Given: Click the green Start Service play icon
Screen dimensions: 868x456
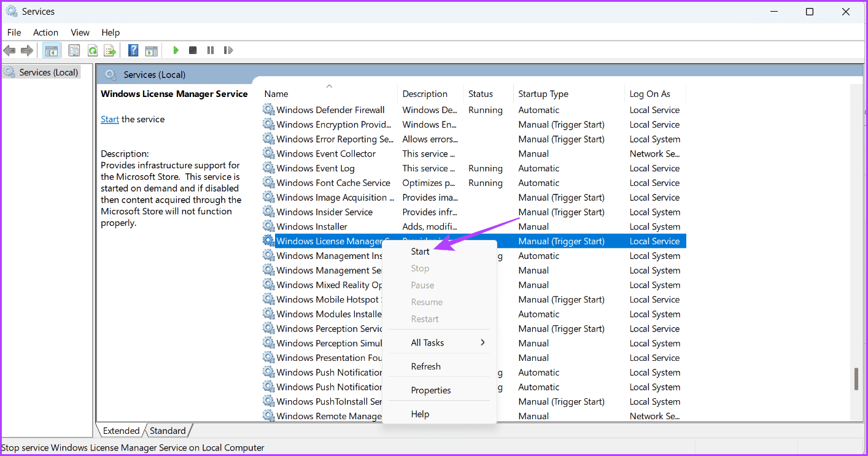Looking at the screenshot, I should [x=176, y=50].
